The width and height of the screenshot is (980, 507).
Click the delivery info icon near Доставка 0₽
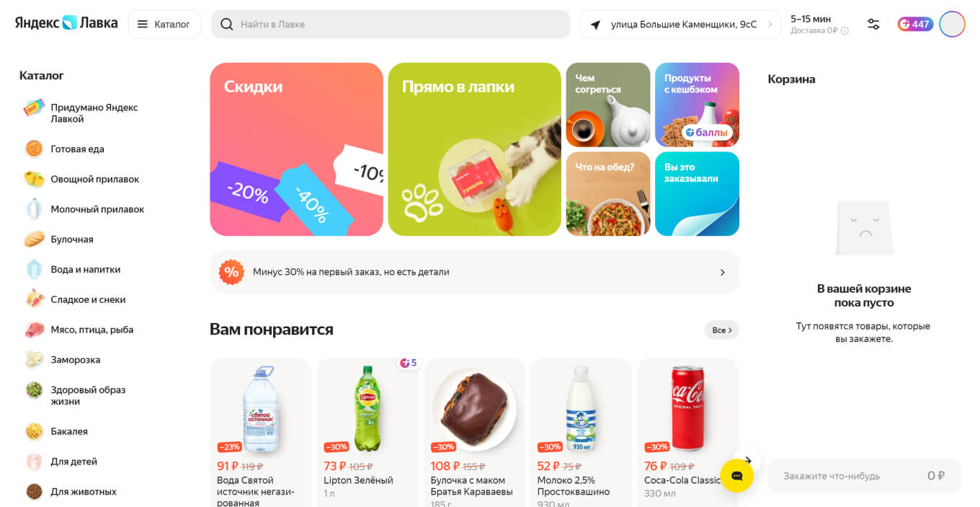(845, 31)
